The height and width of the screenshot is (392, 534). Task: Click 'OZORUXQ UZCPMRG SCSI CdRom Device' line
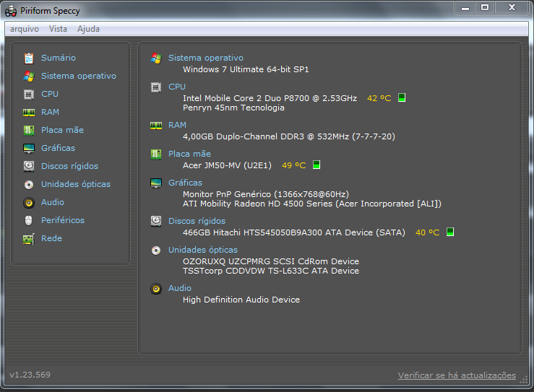(x=271, y=261)
